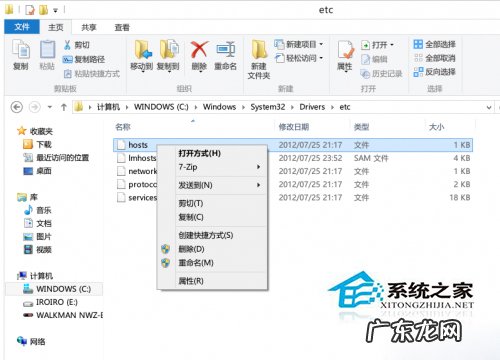
Task: Switch to the Share ribbon tab
Action: [89, 27]
